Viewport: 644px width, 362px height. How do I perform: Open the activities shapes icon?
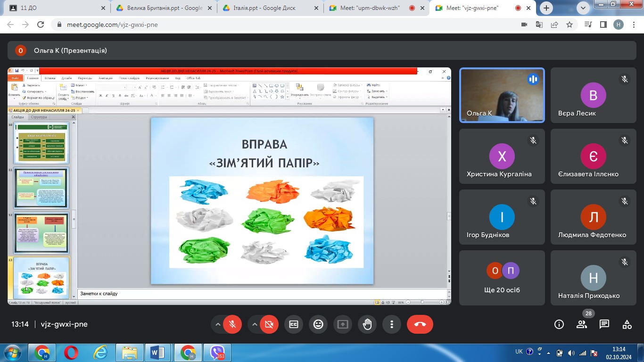coord(627,324)
